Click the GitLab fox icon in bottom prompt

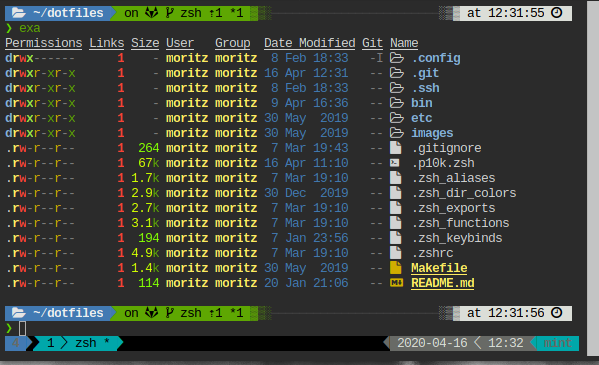pos(152,313)
